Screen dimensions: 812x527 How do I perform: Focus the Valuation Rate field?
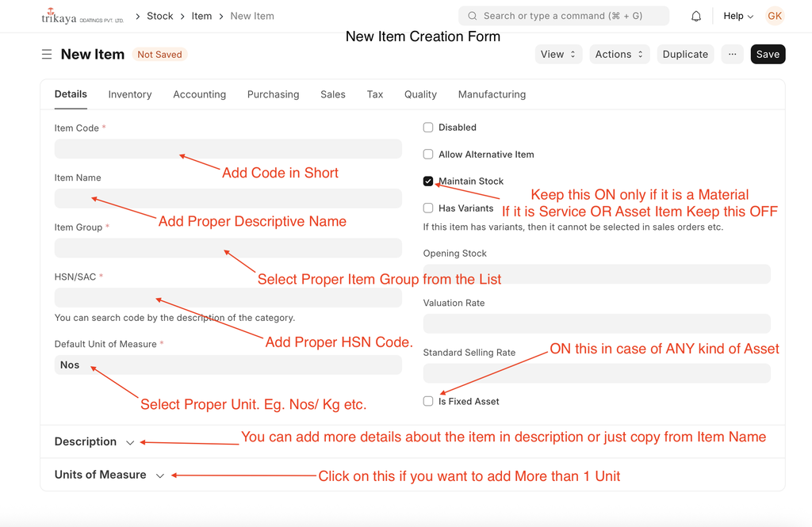(x=596, y=323)
